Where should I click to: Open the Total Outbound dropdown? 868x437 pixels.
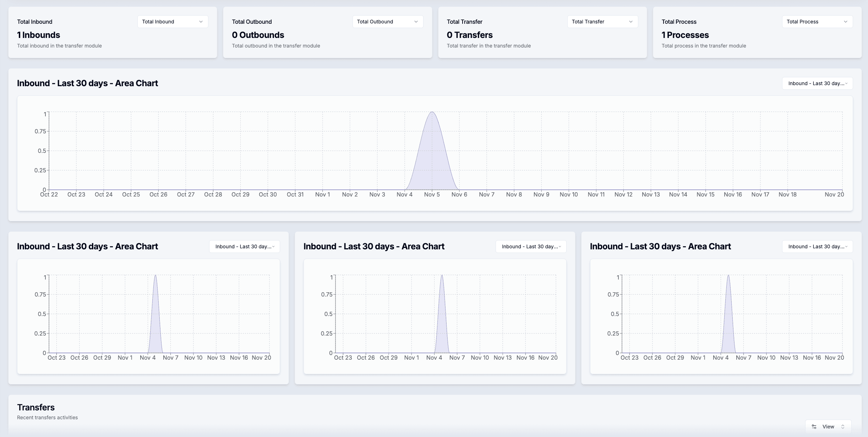387,22
